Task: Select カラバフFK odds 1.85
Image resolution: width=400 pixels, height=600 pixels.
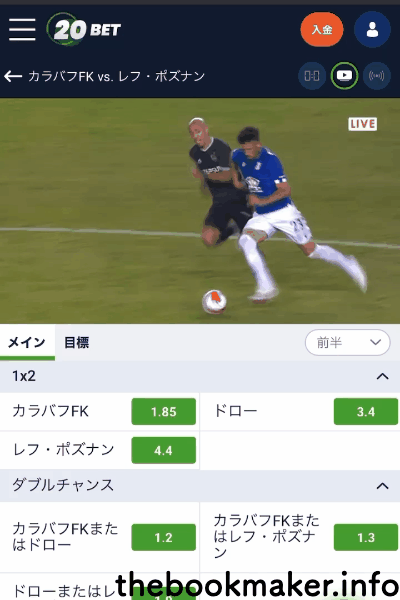Action: (163, 411)
